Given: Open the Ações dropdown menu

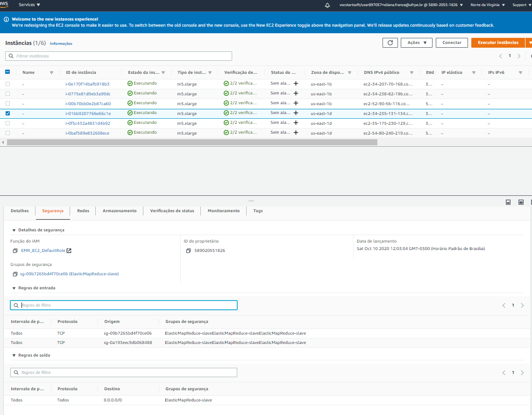Looking at the screenshot, I should [416, 43].
